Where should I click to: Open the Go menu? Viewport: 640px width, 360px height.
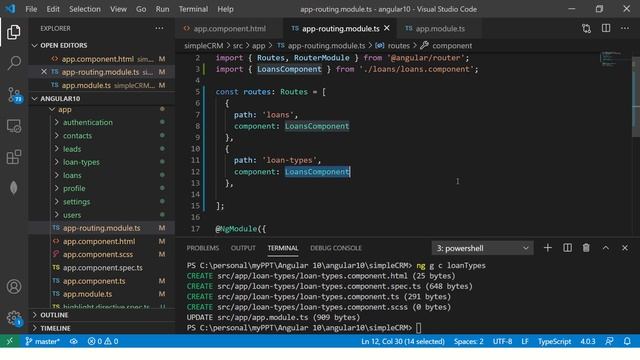[141, 9]
